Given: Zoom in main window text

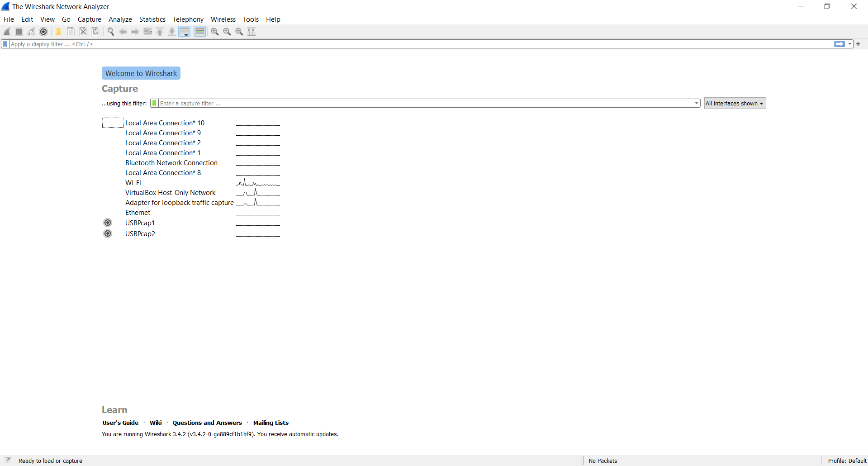Looking at the screenshot, I should pyautogui.click(x=215, y=32).
